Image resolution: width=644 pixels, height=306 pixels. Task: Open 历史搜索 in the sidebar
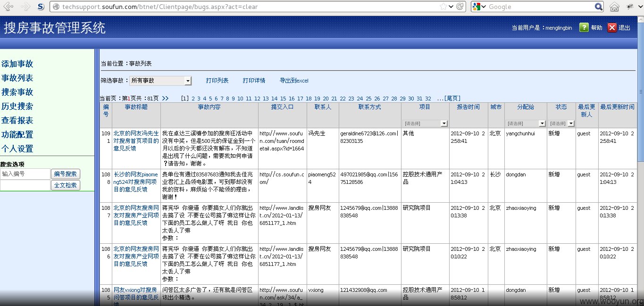[x=17, y=107]
